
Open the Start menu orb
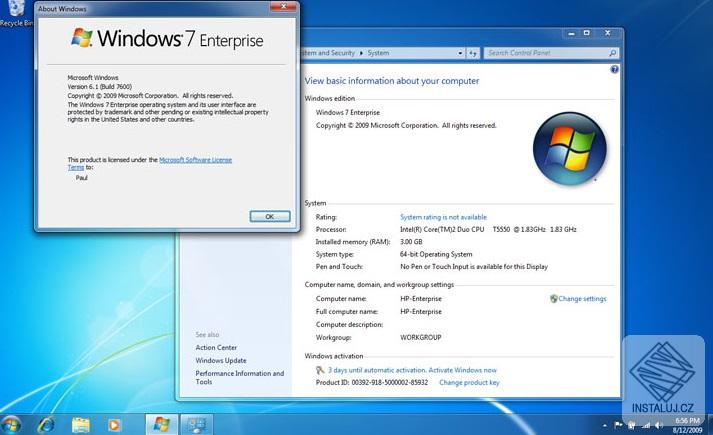pyautogui.click(x=11, y=425)
